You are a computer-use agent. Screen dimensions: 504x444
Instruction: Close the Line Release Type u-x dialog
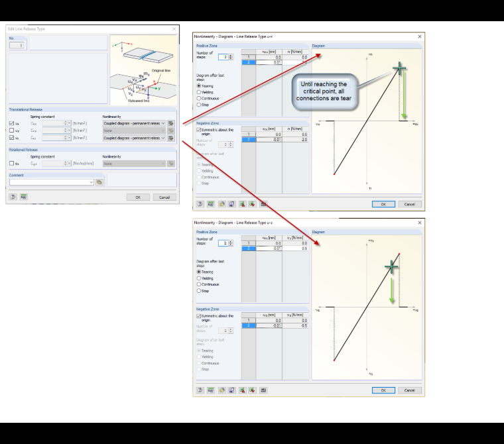(420, 36)
